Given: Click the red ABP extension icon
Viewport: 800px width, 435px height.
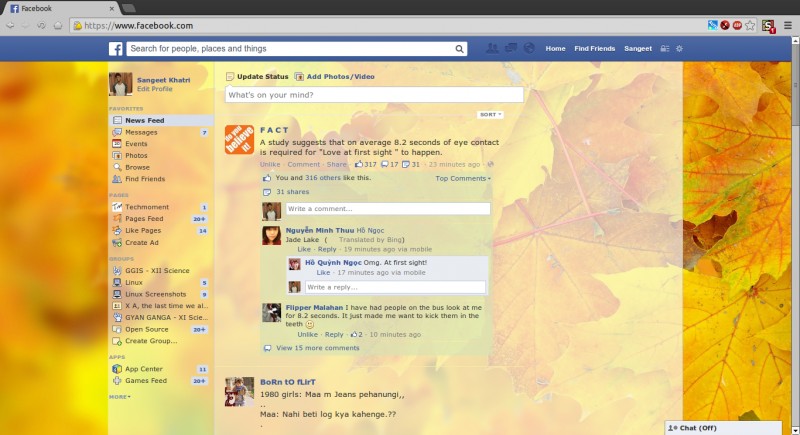Looking at the screenshot, I should [737, 25].
